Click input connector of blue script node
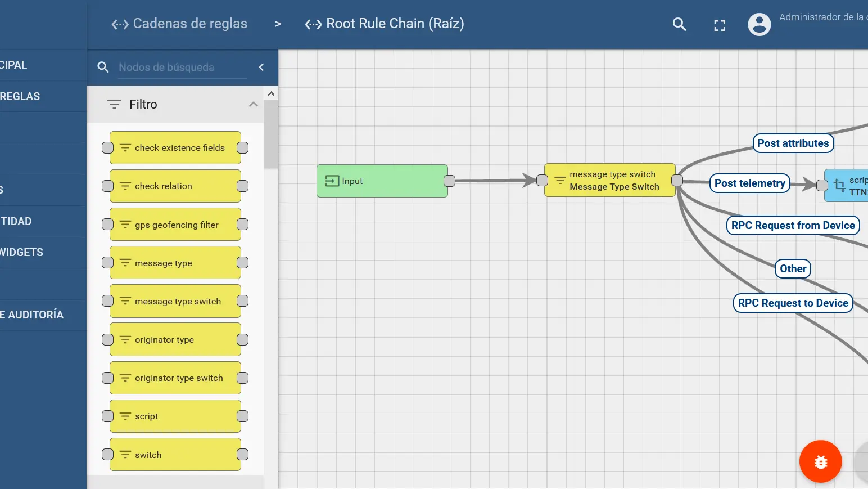Image resolution: width=868 pixels, height=489 pixels. [822, 185]
